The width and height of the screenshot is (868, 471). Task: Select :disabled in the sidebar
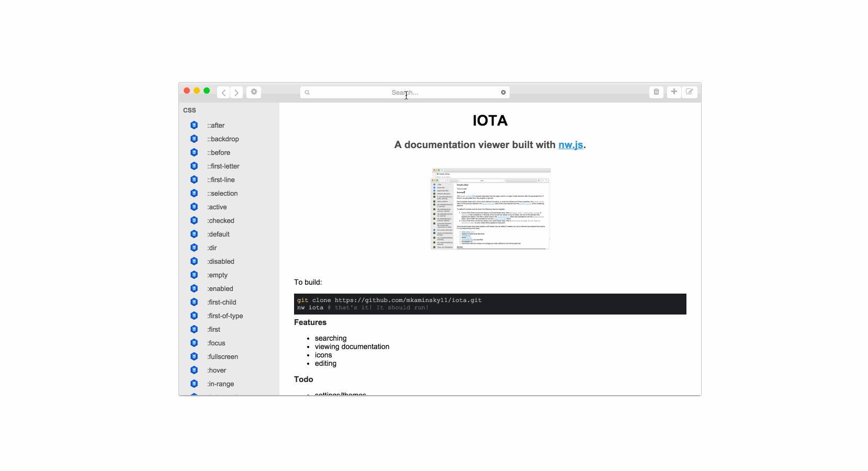[x=220, y=262]
